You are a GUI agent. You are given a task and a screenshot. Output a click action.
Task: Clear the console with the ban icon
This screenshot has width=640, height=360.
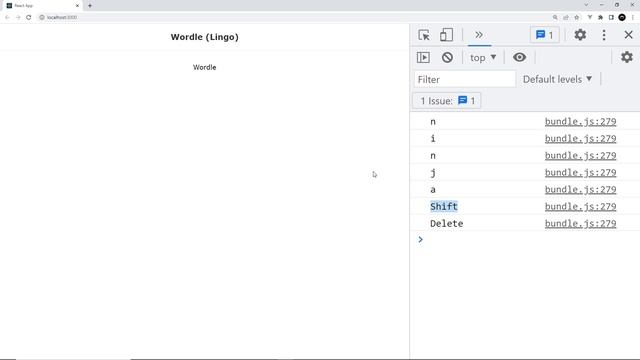[x=447, y=57]
